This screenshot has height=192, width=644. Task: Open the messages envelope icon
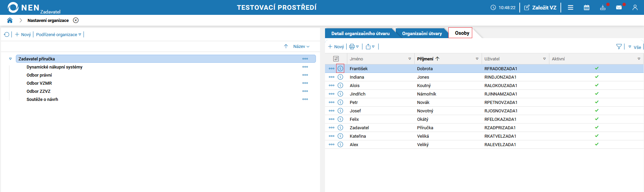pyautogui.click(x=619, y=7)
